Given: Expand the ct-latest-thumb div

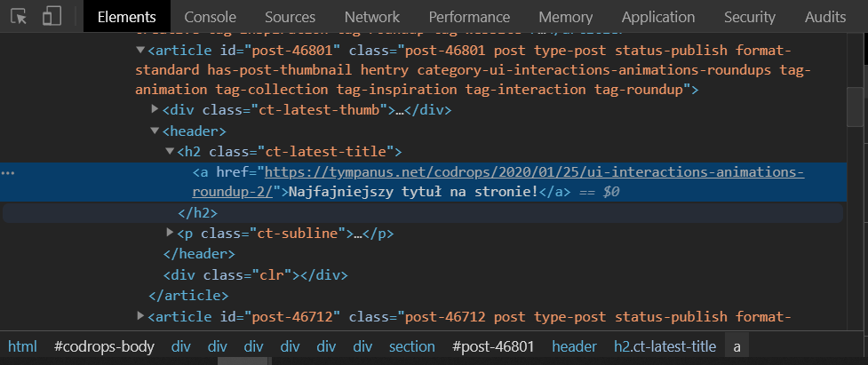Looking at the screenshot, I should (155, 109).
